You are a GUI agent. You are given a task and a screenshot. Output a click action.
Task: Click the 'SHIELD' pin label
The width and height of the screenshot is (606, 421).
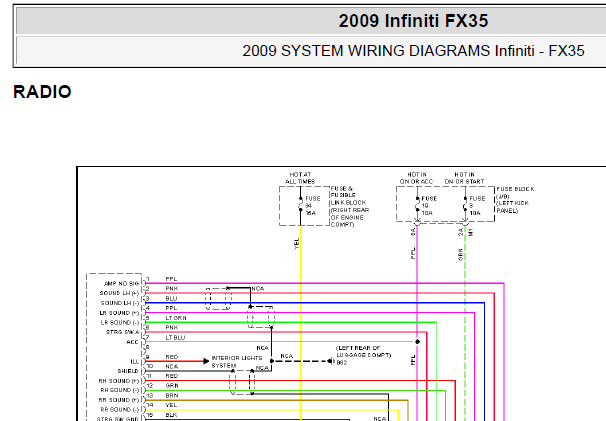[128, 371]
